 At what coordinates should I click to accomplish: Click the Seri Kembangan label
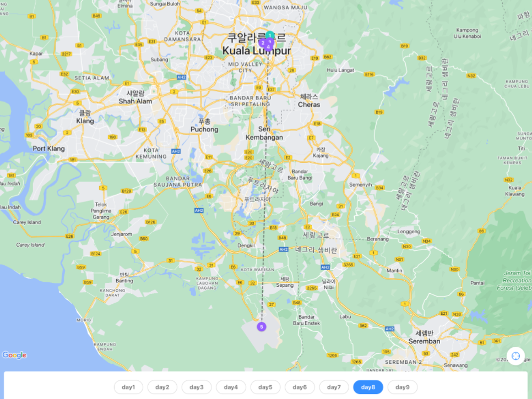pos(264,133)
